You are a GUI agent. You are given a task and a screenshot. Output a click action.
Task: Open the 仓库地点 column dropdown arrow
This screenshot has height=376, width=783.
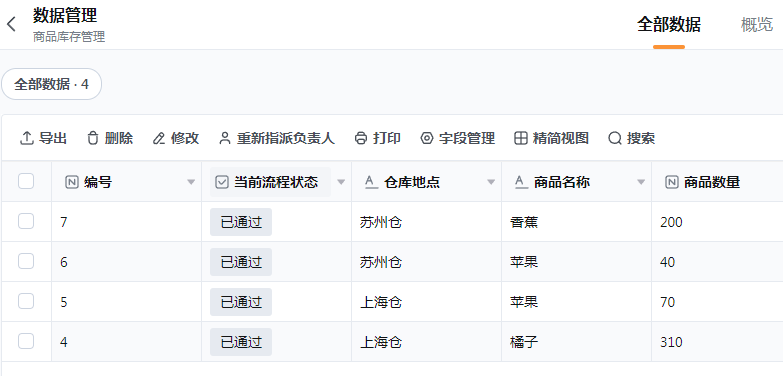click(x=491, y=182)
